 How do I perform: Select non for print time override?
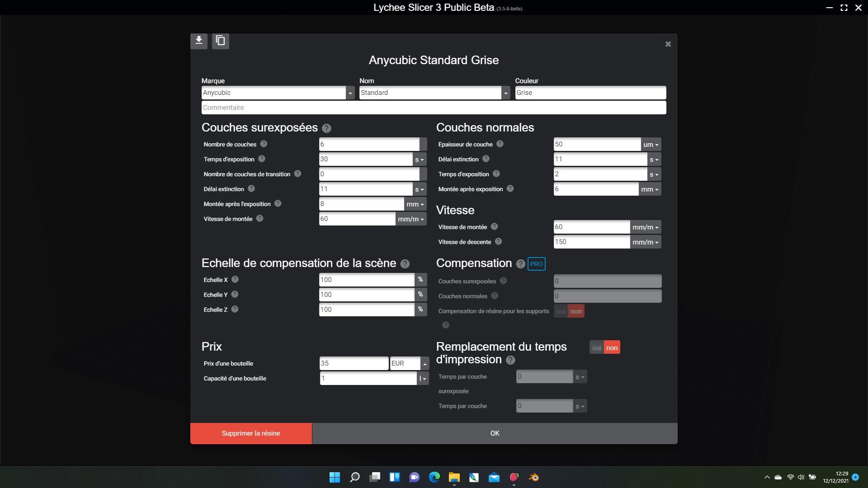coord(612,347)
